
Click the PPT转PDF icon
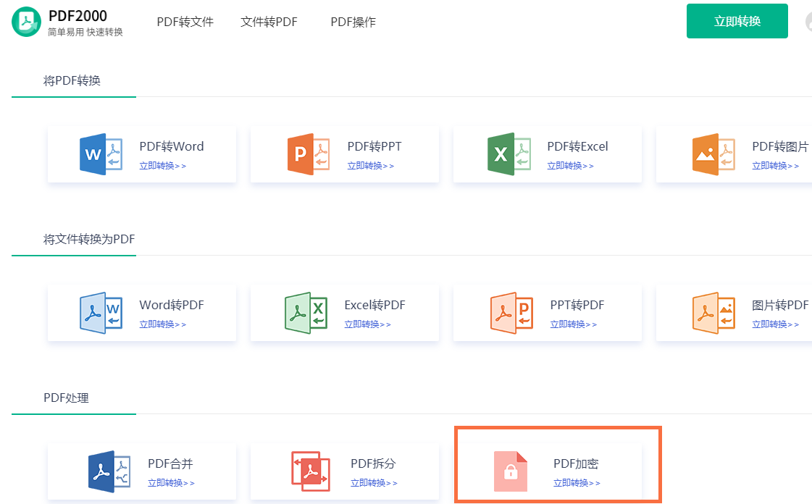(511, 313)
